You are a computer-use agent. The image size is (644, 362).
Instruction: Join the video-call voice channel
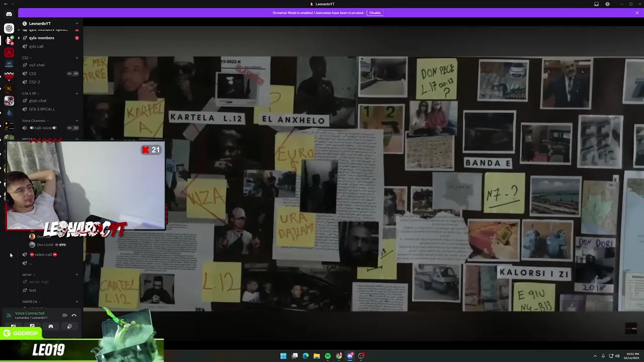(x=50, y=254)
